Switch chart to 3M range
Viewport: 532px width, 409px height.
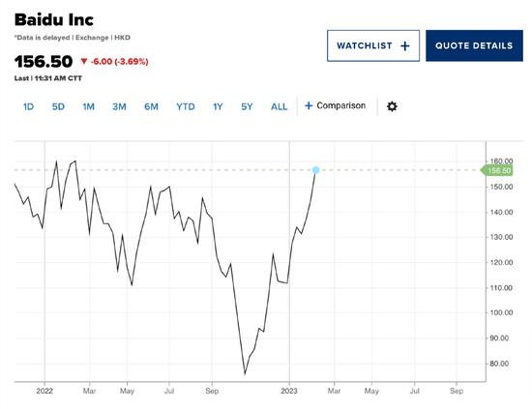[x=119, y=106]
